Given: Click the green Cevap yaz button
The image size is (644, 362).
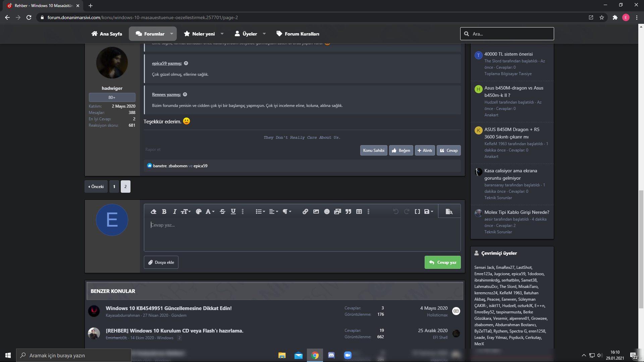Looking at the screenshot, I should (442, 262).
